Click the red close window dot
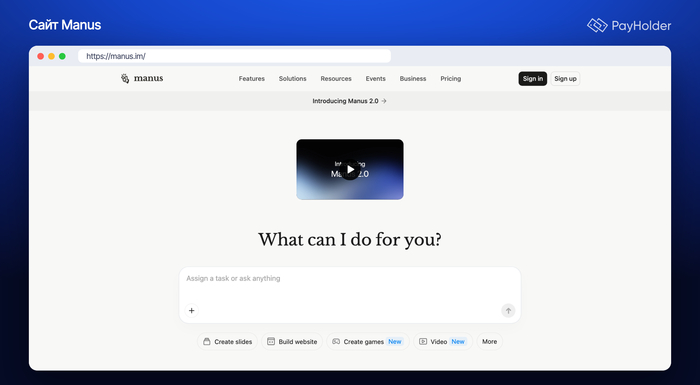Screen dimensions: 700x385 [41, 56]
